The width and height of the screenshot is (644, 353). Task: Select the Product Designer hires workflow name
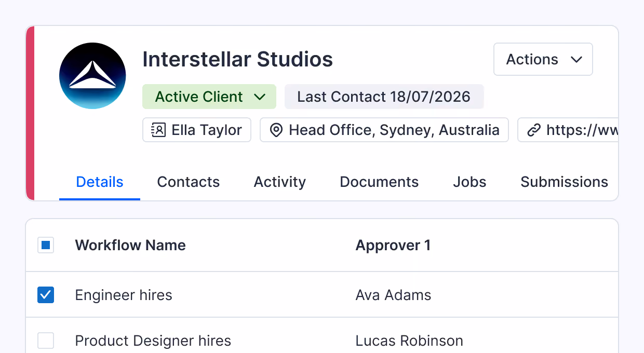coord(153,341)
